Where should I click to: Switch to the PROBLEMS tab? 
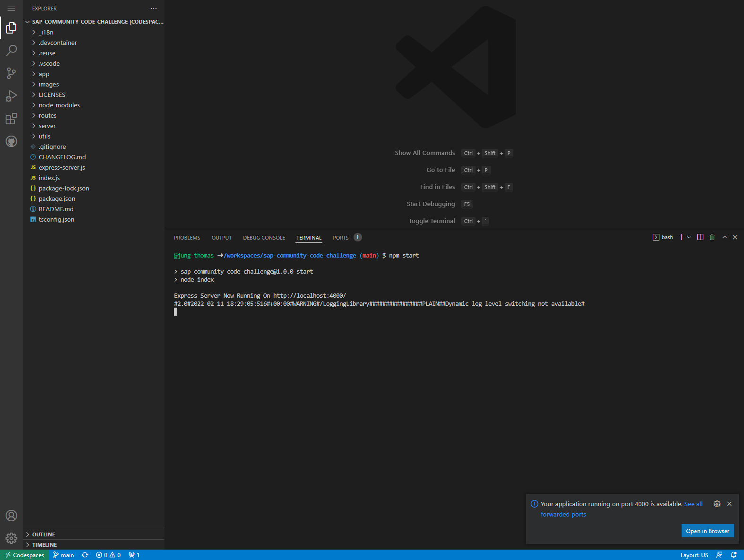[x=187, y=238]
